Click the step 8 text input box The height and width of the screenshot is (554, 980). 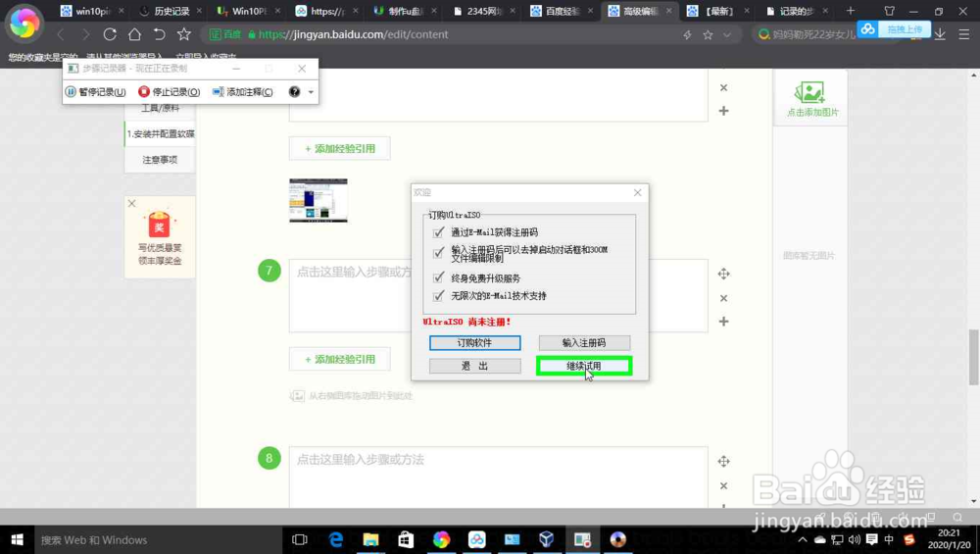498,477
